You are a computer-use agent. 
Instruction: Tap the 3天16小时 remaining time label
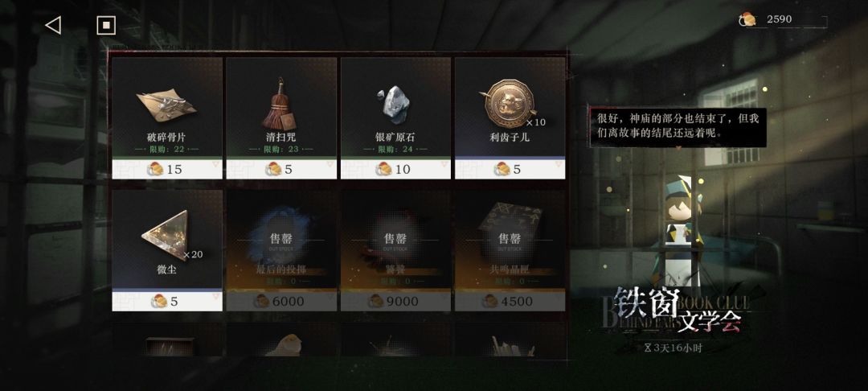point(674,348)
